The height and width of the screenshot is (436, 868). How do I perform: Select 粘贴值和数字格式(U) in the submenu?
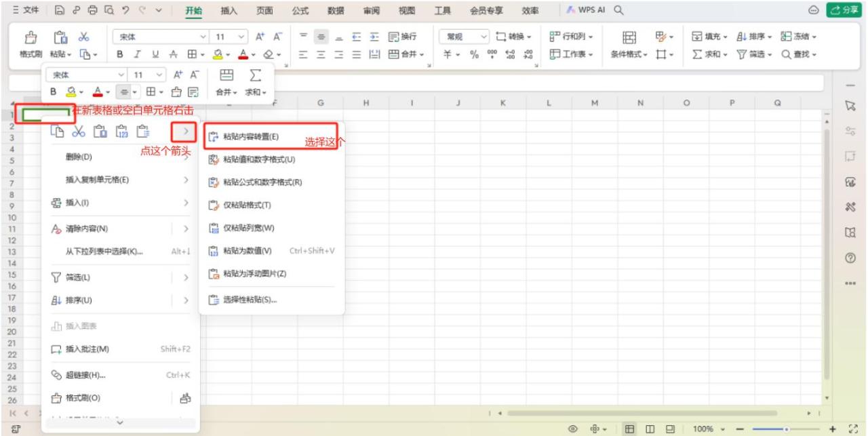[271, 159]
